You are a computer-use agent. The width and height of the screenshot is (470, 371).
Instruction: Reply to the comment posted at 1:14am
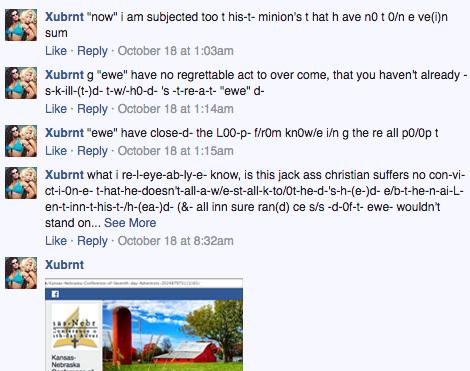point(92,109)
